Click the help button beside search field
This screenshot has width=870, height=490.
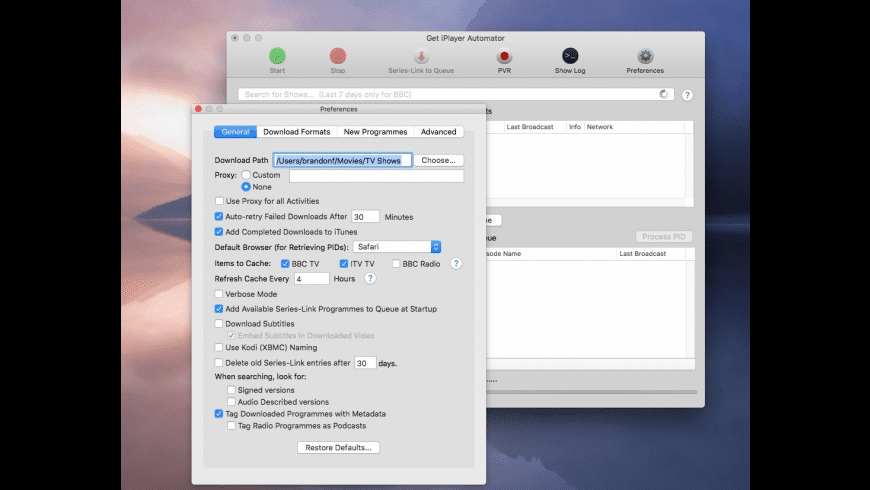[687, 95]
